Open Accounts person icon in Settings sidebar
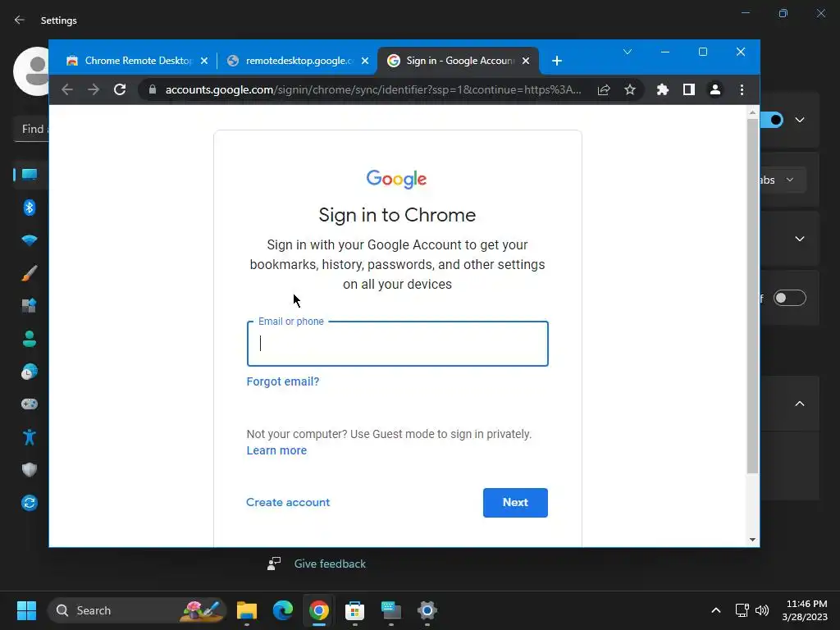The width and height of the screenshot is (840, 630). (30, 339)
